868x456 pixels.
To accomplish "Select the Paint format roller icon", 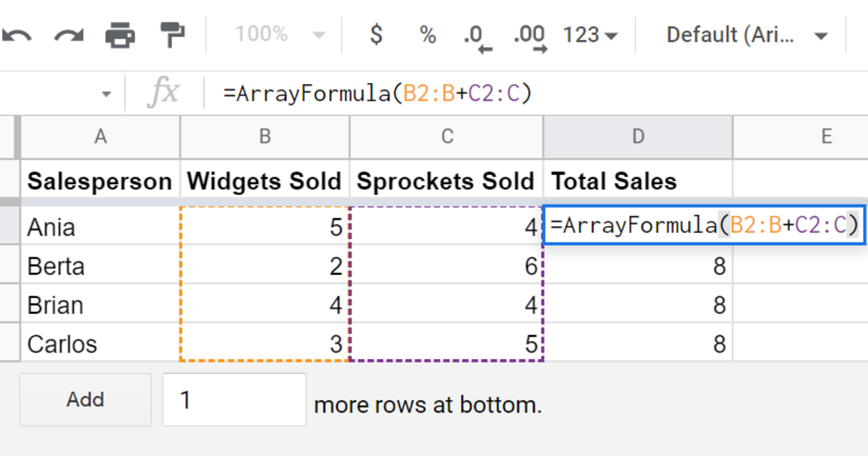I will click(x=173, y=34).
